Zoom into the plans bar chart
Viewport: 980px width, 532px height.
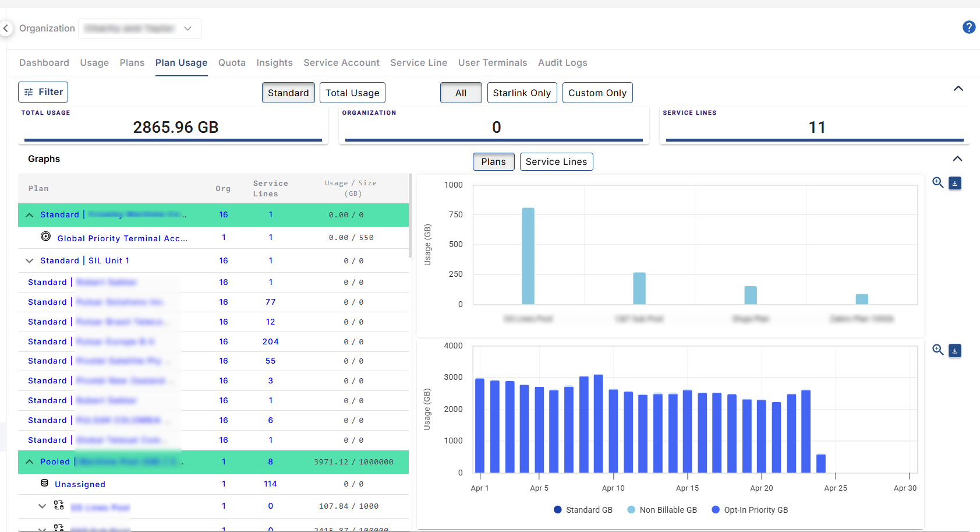(x=937, y=183)
